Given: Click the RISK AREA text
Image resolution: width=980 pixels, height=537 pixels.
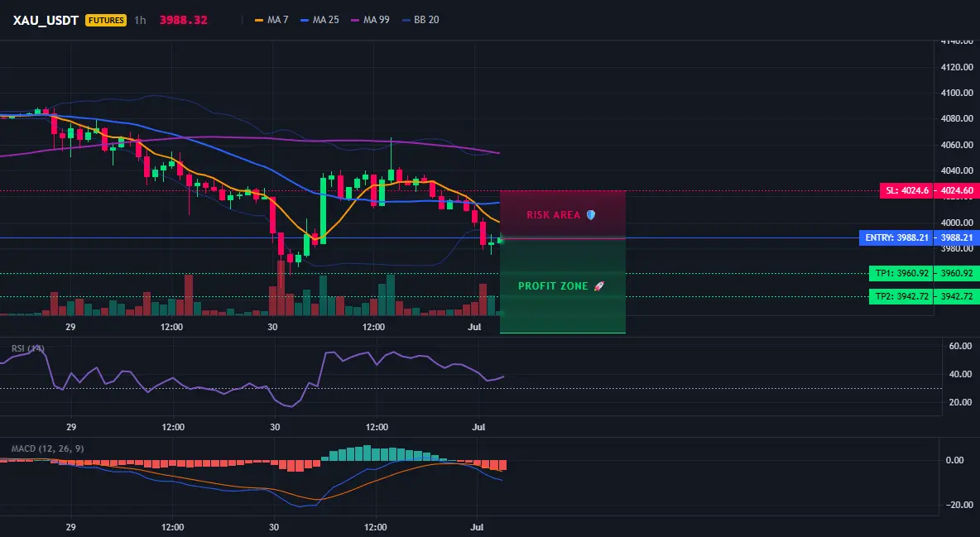Looking at the screenshot, I should (x=553, y=215).
